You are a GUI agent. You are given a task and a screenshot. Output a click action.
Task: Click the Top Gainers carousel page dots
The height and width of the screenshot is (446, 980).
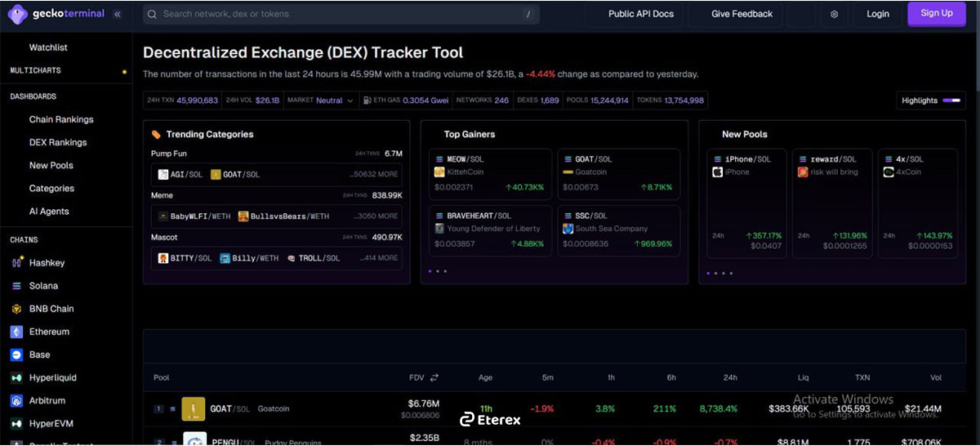(x=438, y=270)
